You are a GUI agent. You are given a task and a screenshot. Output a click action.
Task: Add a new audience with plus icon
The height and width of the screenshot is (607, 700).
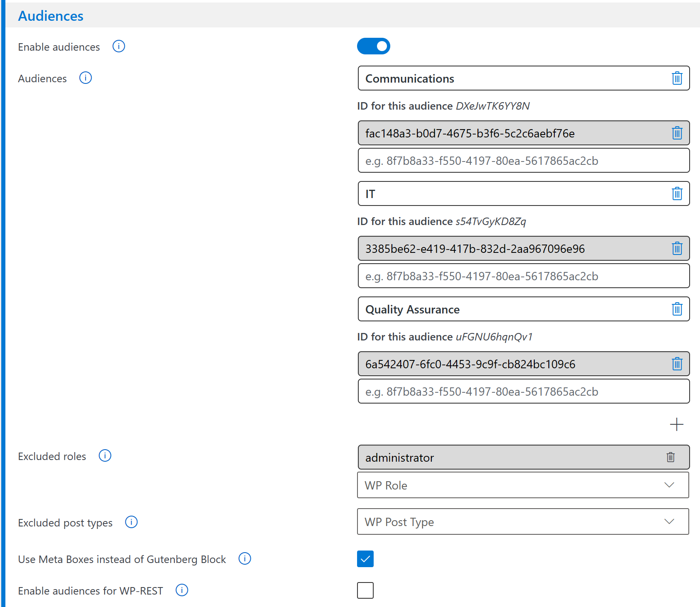tap(676, 424)
